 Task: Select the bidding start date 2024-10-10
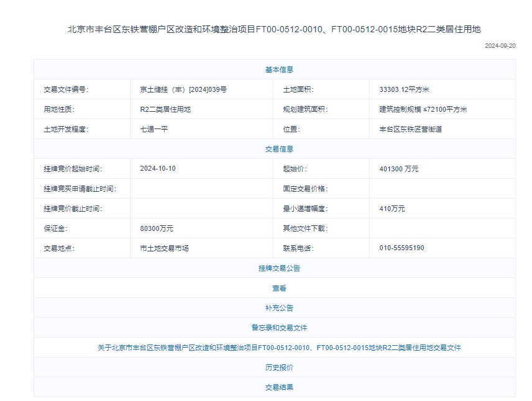158,169
